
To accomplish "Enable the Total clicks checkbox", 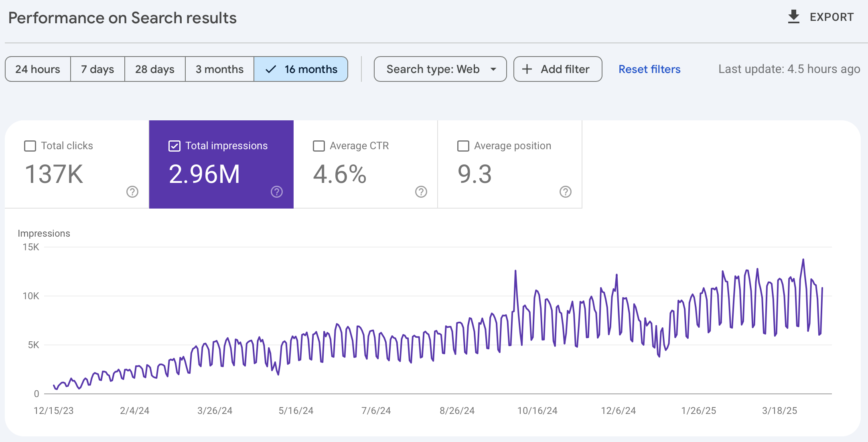I will [x=30, y=146].
